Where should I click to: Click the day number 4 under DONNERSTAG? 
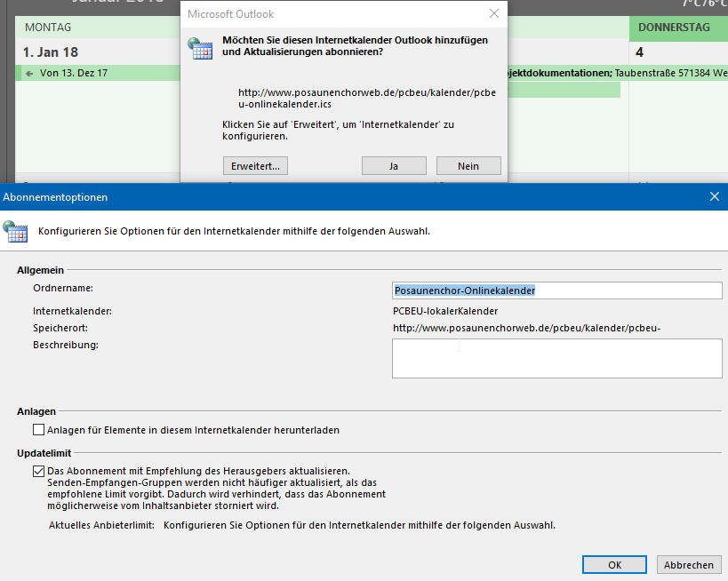[639, 52]
